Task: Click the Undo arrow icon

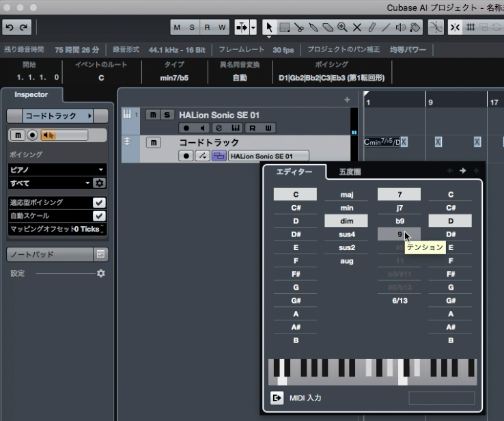Action: click(x=10, y=27)
